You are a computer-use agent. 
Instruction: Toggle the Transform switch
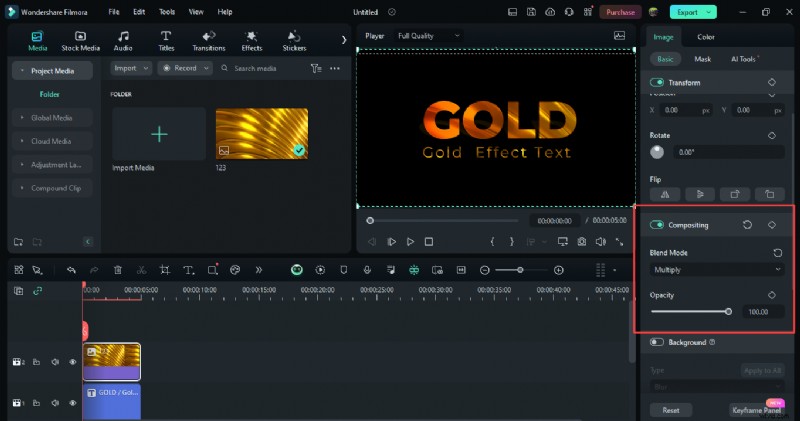pyautogui.click(x=657, y=82)
